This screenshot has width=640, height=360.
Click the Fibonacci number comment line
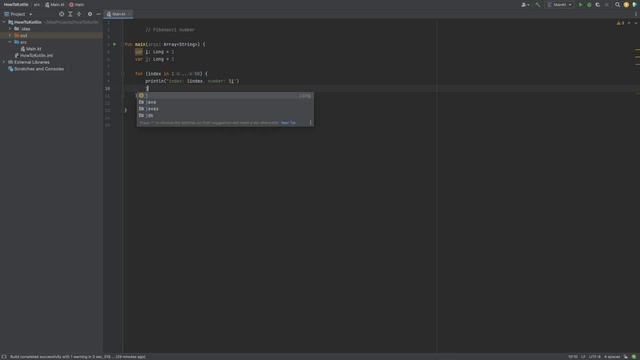point(170,30)
